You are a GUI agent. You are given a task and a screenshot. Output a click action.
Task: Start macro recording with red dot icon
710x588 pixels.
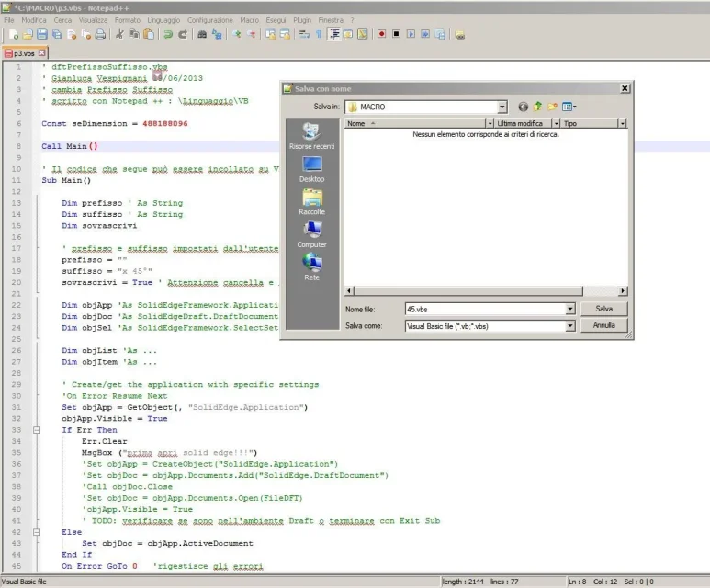[x=382, y=34]
